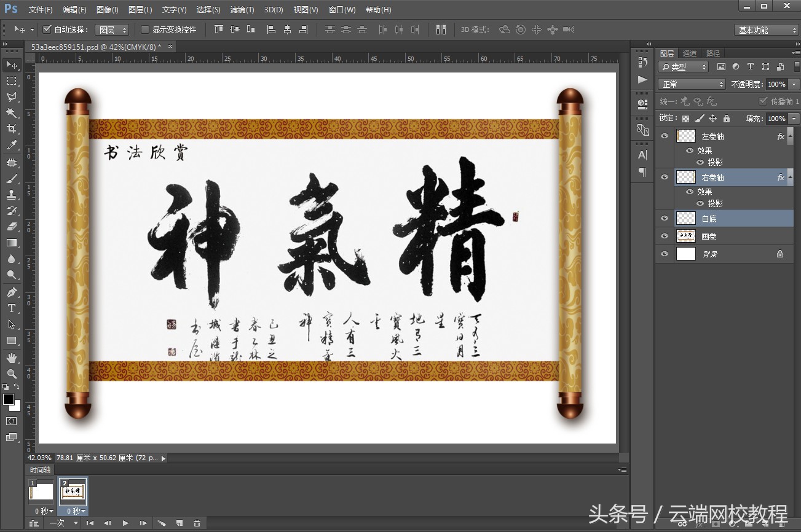
Task: Switch to the 通道 tab
Action: click(x=690, y=53)
